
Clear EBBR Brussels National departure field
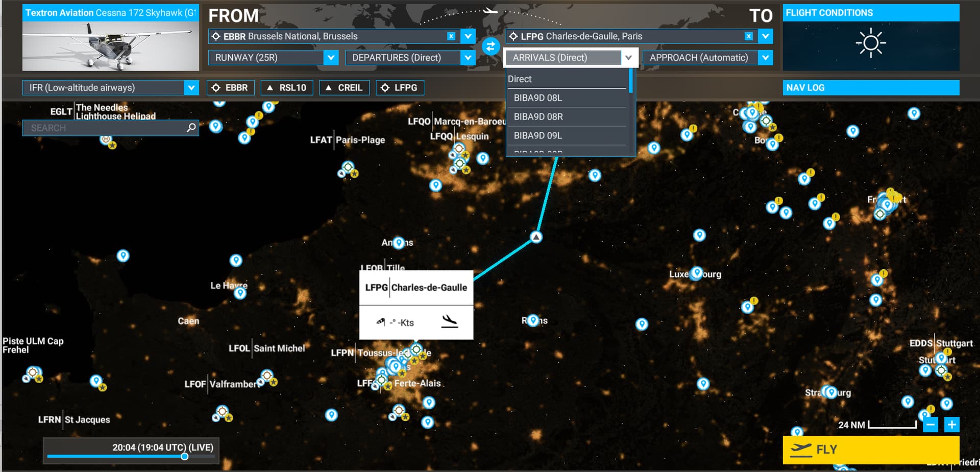tap(451, 36)
